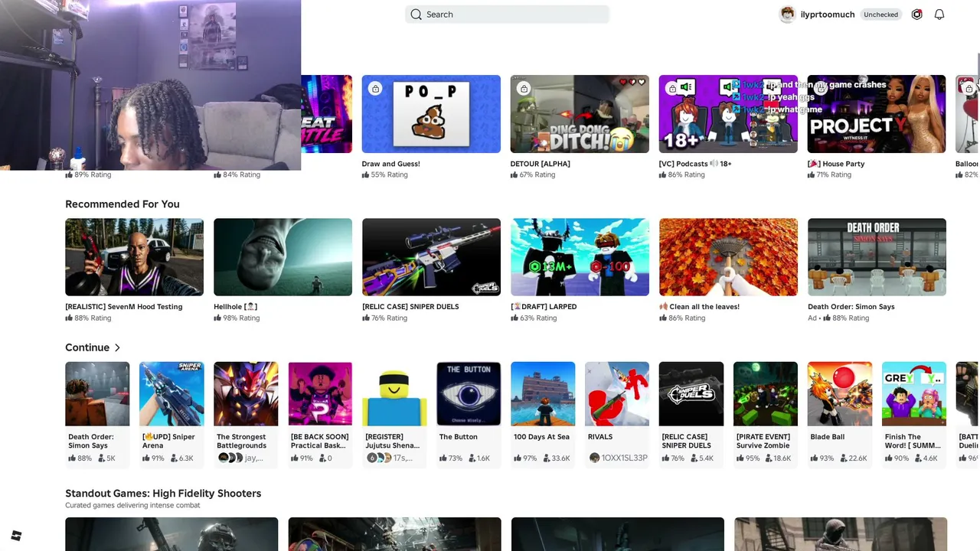Screen dimensions: 980x551
Task: Open the Blade Ball thumbnail
Action: [840, 394]
